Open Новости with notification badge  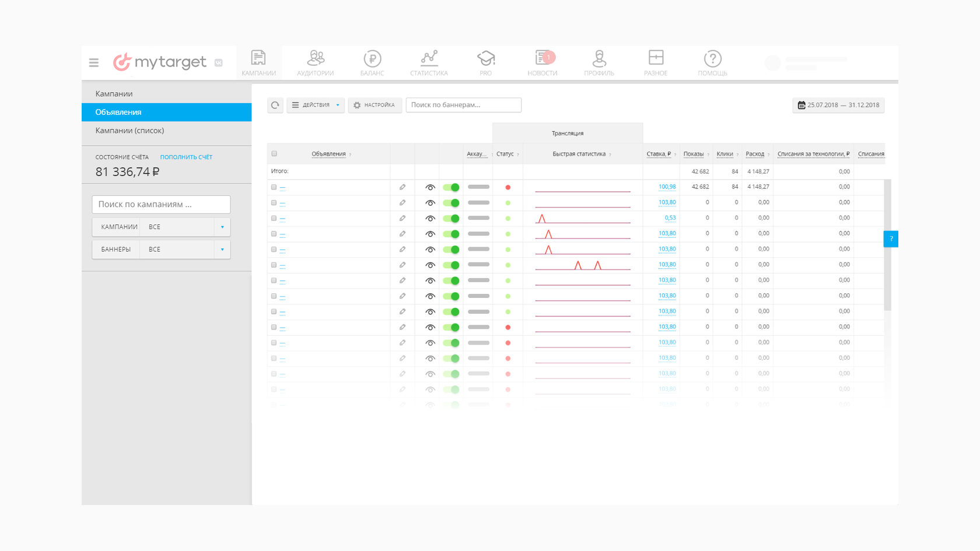tap(542, 62)
